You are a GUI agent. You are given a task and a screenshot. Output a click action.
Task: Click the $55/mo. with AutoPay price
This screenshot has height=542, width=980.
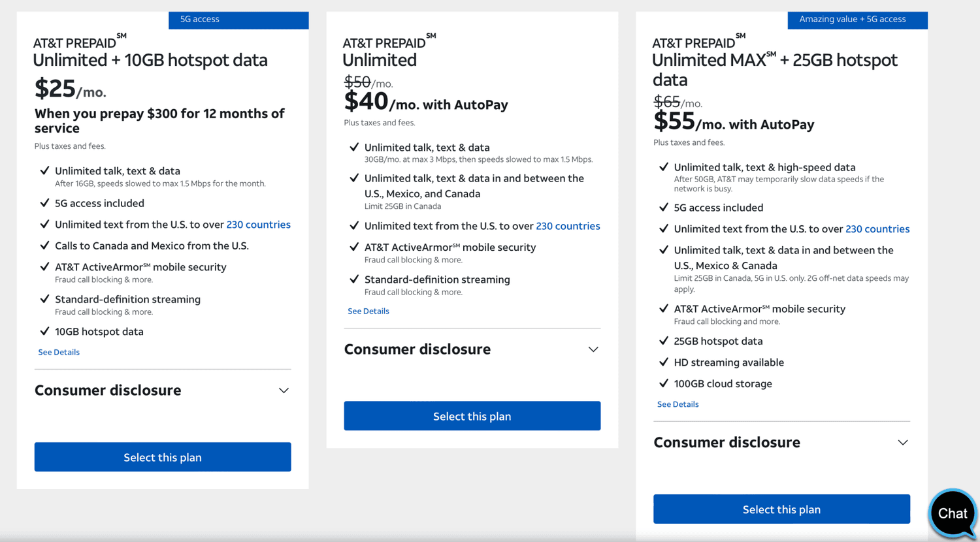[x=734, y=122]
